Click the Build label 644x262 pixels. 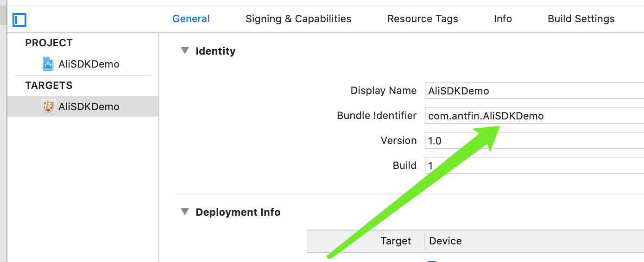(404, 165)
